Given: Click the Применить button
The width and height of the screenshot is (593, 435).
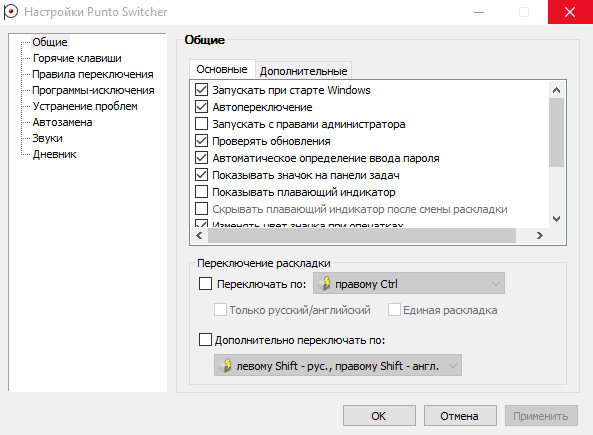Looking at the screenshot, I should [x=541, y=416].
